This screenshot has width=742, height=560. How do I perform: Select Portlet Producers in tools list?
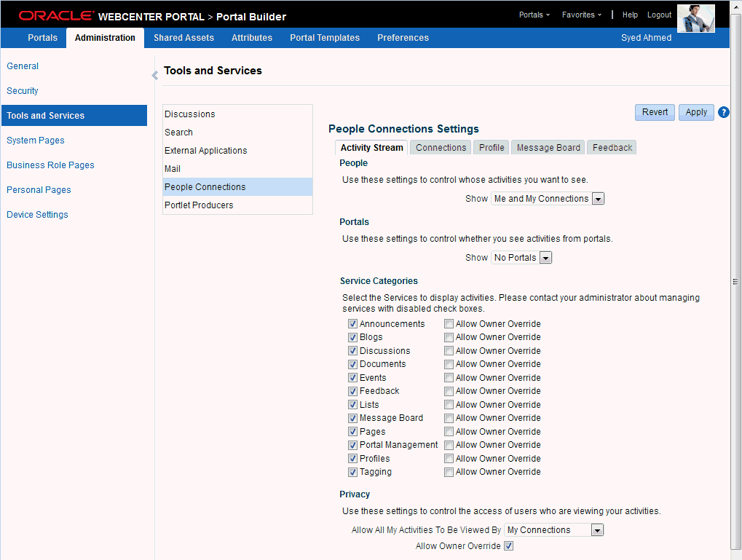click(237, 205)
